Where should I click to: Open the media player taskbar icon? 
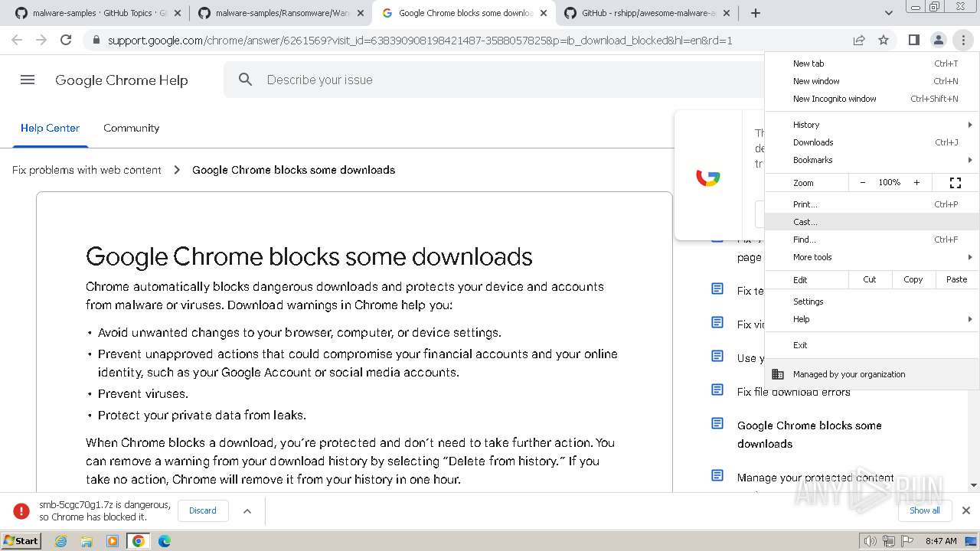click(113, 541)
